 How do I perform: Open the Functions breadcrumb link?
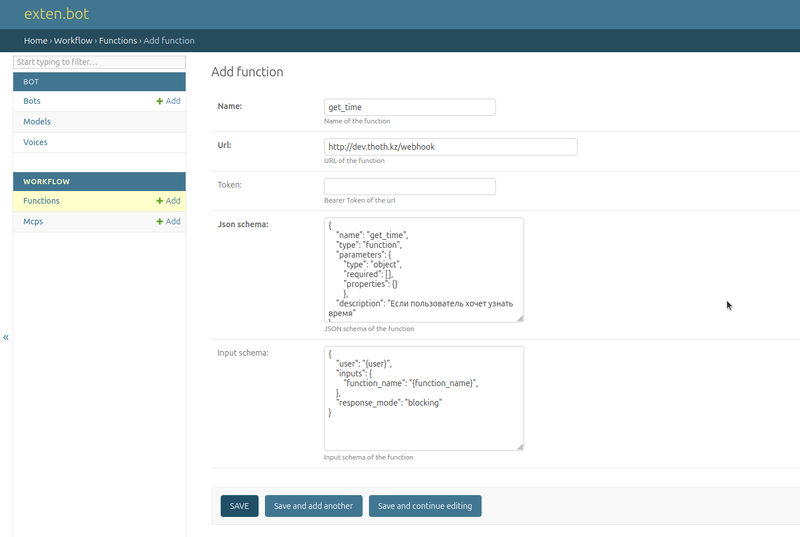pyautogui.click(x=118, y=41)
